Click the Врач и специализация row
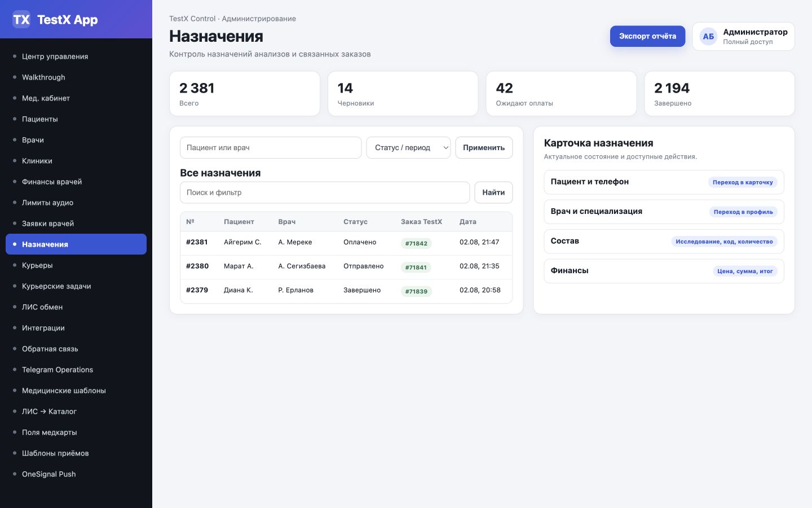This screenshot has width=812, height=508. (664, 212)
